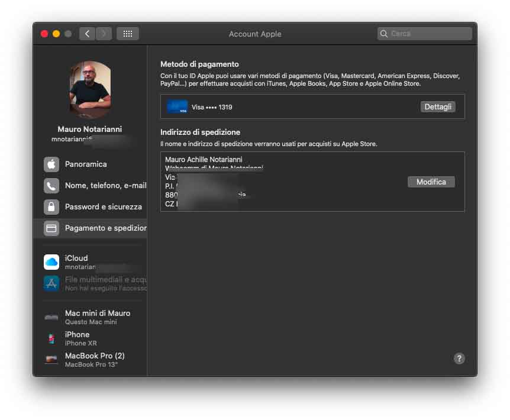510x420 pixels.
Task: Click the Apple logo icon for Panoramica
Action: point(51,164)
